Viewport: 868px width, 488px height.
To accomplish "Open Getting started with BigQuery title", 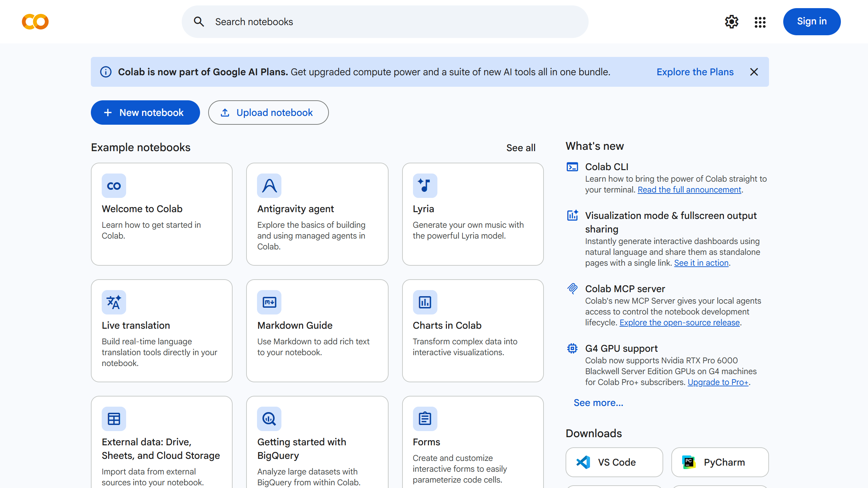I will (x=301, y=449).
